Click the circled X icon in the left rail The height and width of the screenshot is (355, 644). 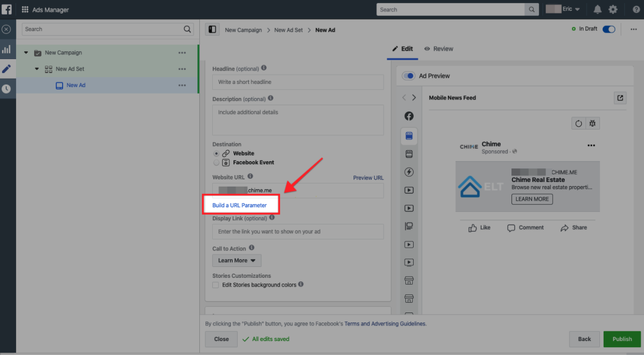click(7, 30)
